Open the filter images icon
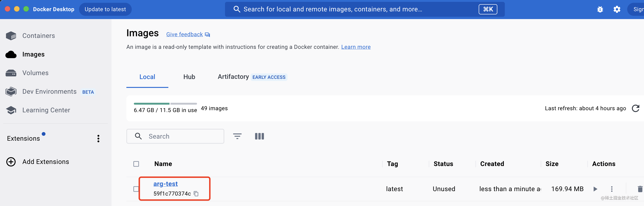The width and height of the screenshot is (644, 206). [237, 136]
